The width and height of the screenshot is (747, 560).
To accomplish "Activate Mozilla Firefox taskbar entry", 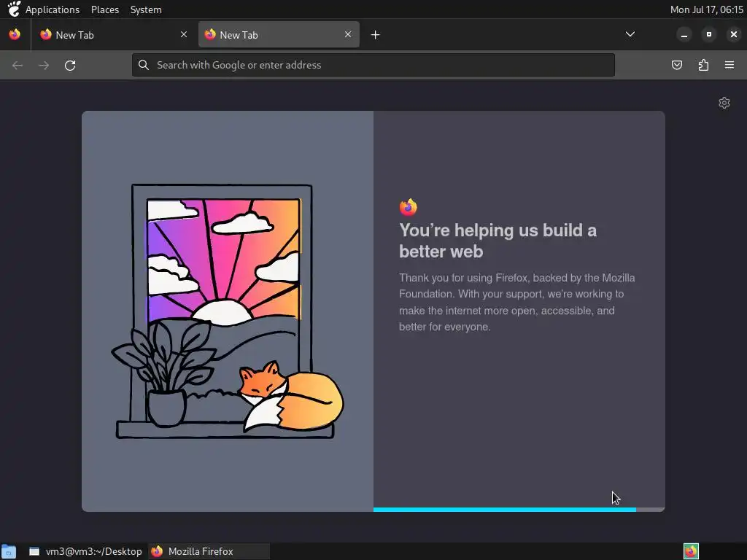I will pyautogui.click(x=209, y=551).
